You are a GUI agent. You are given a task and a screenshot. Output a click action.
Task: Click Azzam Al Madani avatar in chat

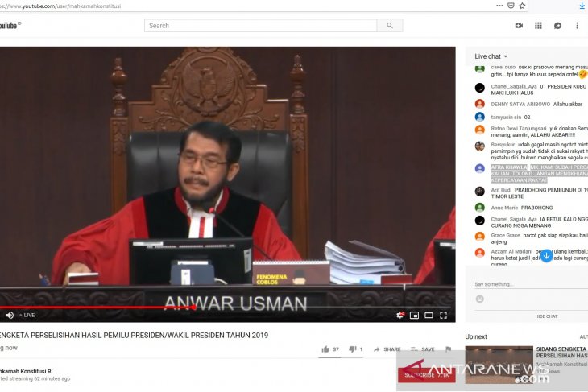click(479, 253)
